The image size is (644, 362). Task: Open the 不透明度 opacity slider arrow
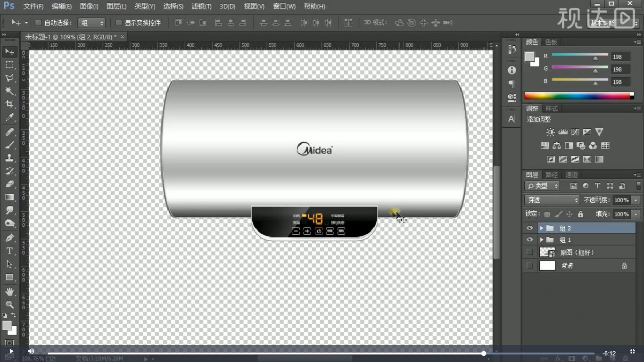tap(636, 200)
